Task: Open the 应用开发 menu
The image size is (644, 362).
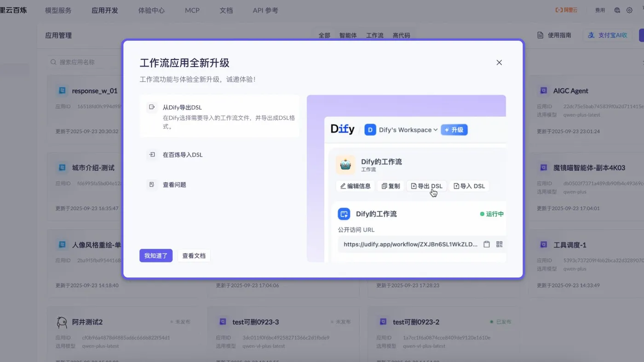Action: pos(105,10)
